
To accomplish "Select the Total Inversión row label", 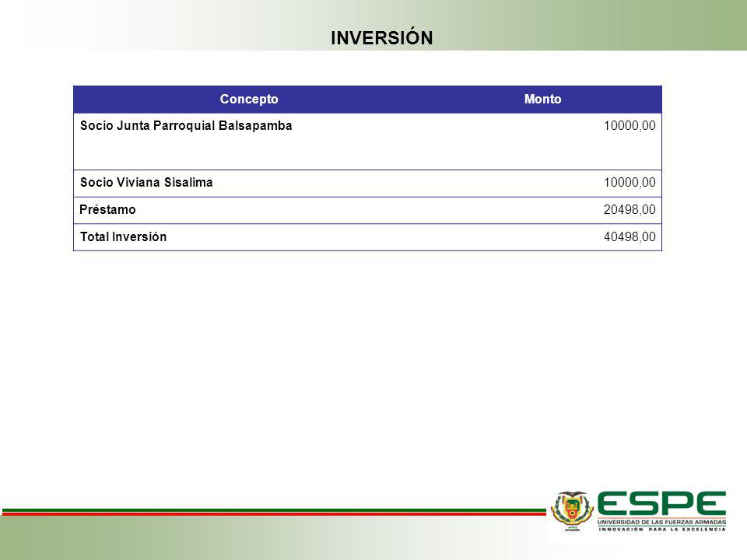I will coord(124,236).
